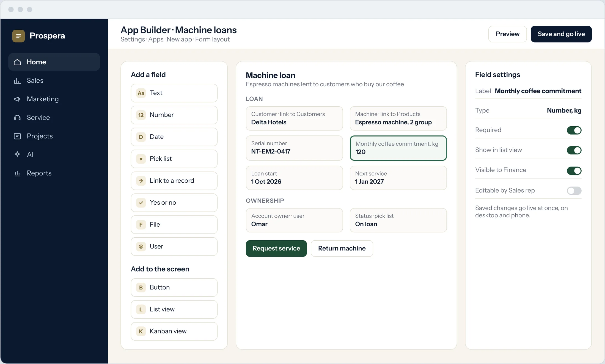Click the Pick list triangle icon
Screen dimensions: 605x364
pyautogui.click(x=141, y=159)
